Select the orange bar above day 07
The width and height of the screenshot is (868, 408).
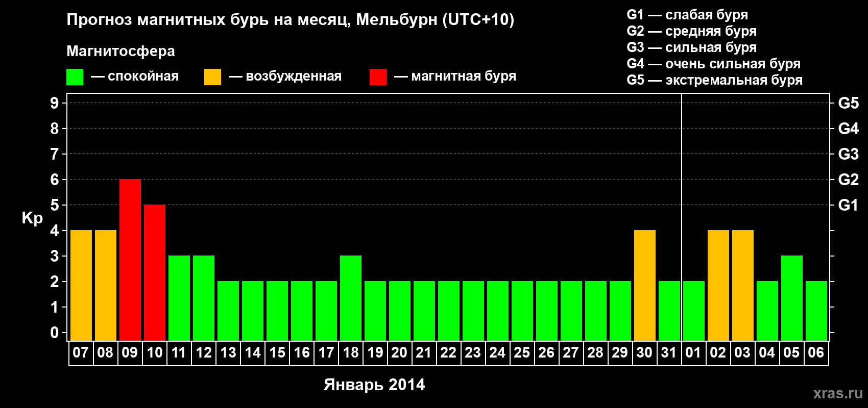81,285
